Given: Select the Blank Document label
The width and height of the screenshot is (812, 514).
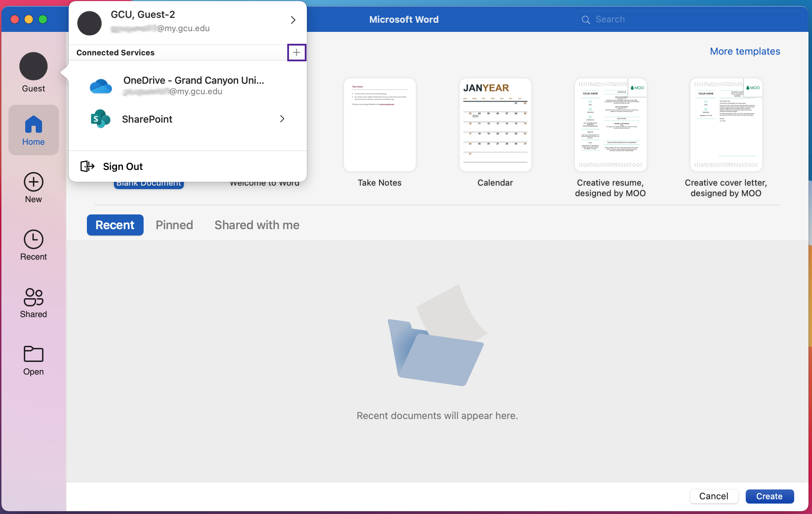Looking at the screenshot, I should coord(149,184).
